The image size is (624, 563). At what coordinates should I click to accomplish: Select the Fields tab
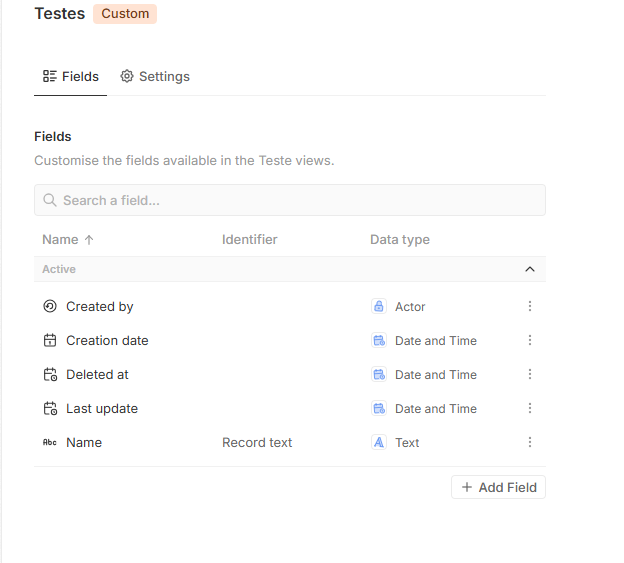coord(70,77)
